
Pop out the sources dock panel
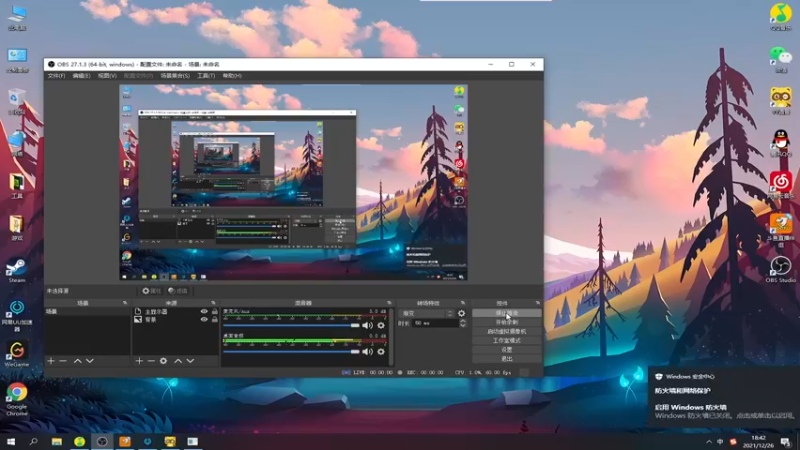click(x=213, y=303)
